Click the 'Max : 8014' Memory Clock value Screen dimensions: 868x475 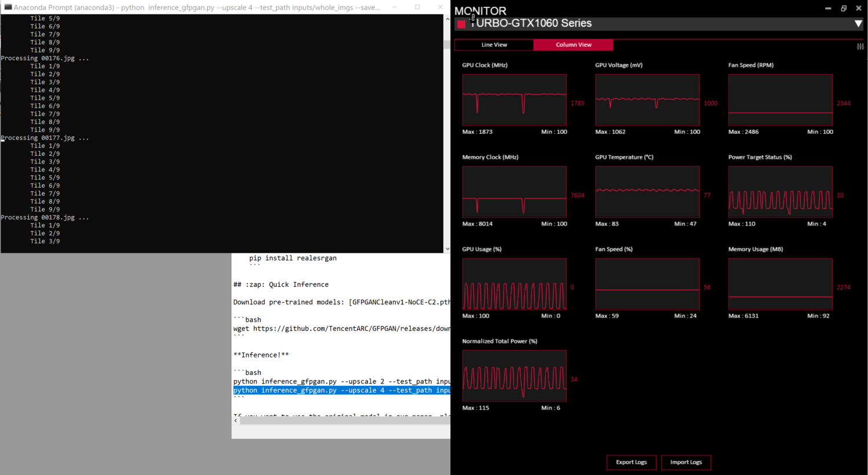pos(477,224)
